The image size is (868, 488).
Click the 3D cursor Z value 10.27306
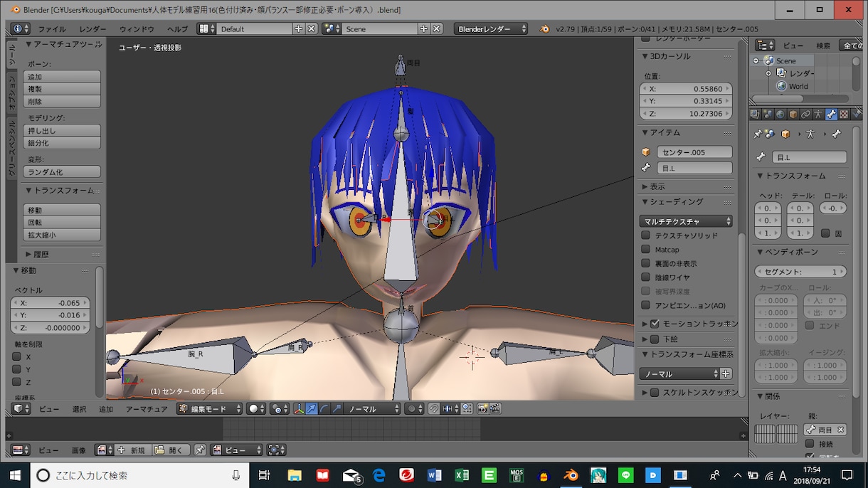686,114
